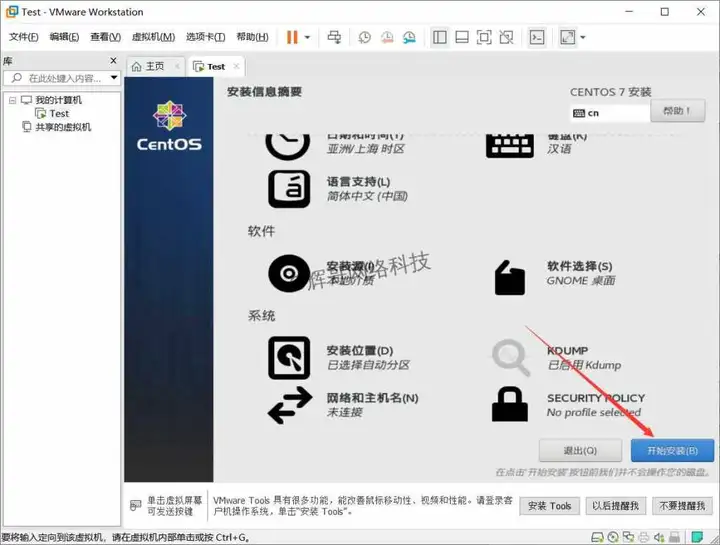Open the KDUMP magnifier icon
This screenshot has width=720, height=545.
511,357
